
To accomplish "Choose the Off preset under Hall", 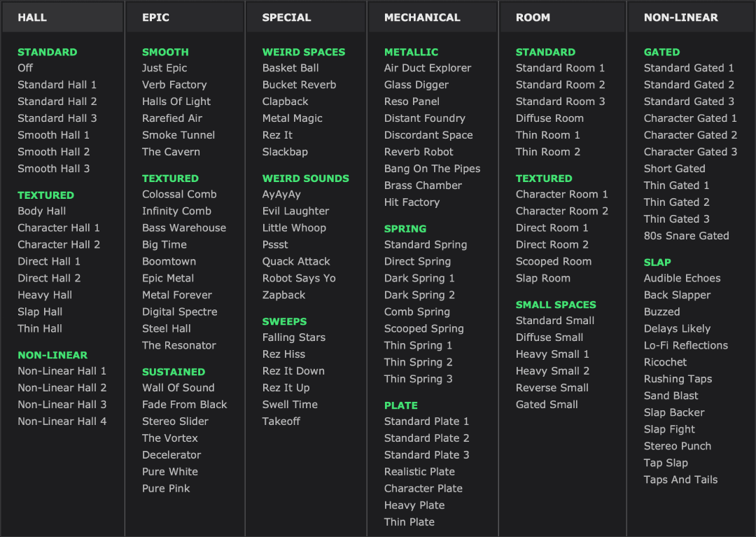I will (25, 68).
